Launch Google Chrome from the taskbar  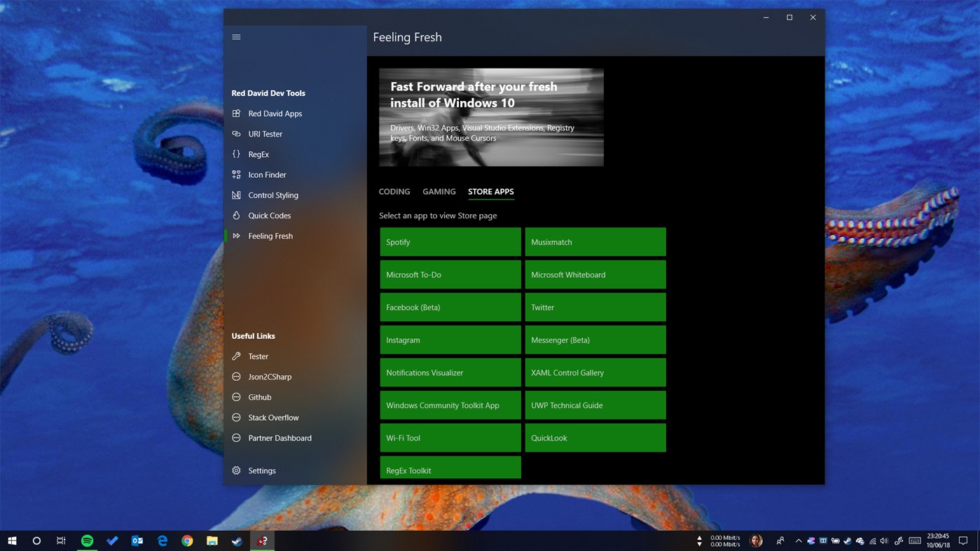click(187, 540)
